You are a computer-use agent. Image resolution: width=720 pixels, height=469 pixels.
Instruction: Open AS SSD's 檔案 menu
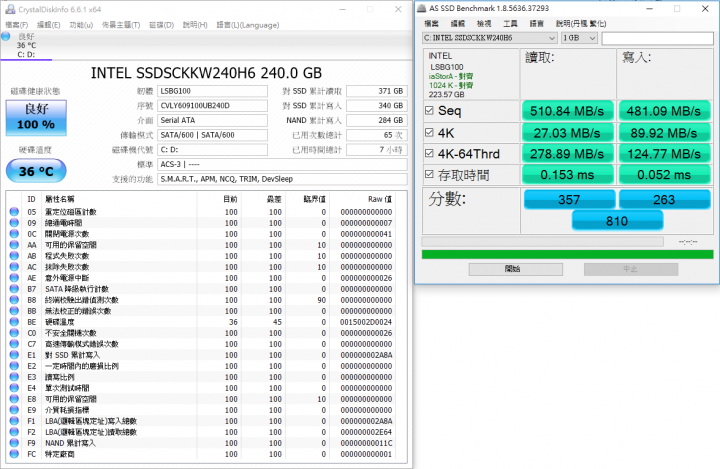[432, 23]
